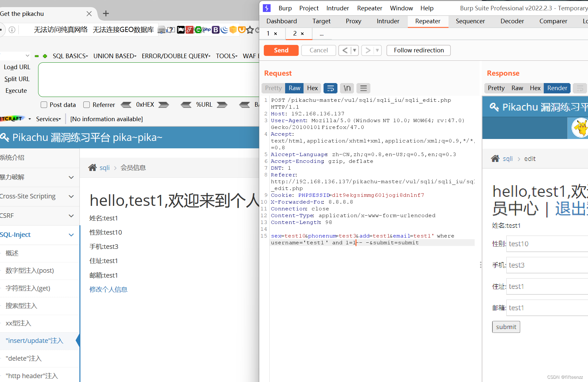Select the Hex view of the request
Viewport: 588px width, 382px height.
312,88
